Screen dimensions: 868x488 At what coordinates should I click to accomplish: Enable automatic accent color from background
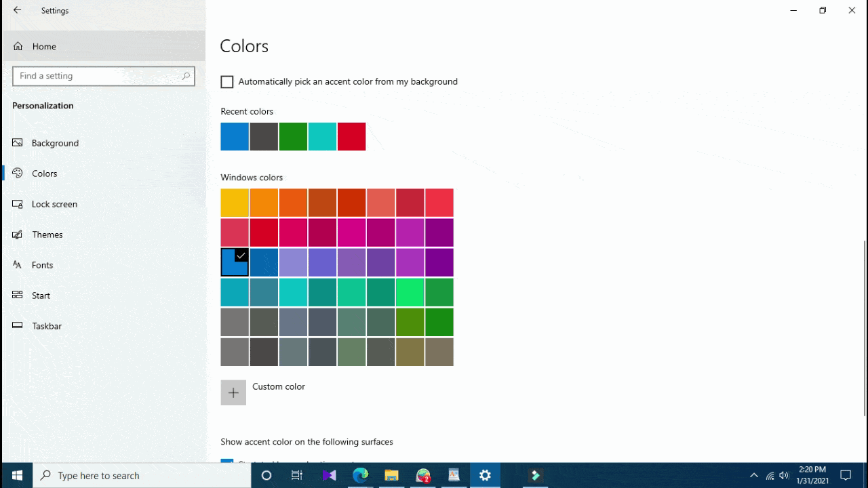coord(226,81)
